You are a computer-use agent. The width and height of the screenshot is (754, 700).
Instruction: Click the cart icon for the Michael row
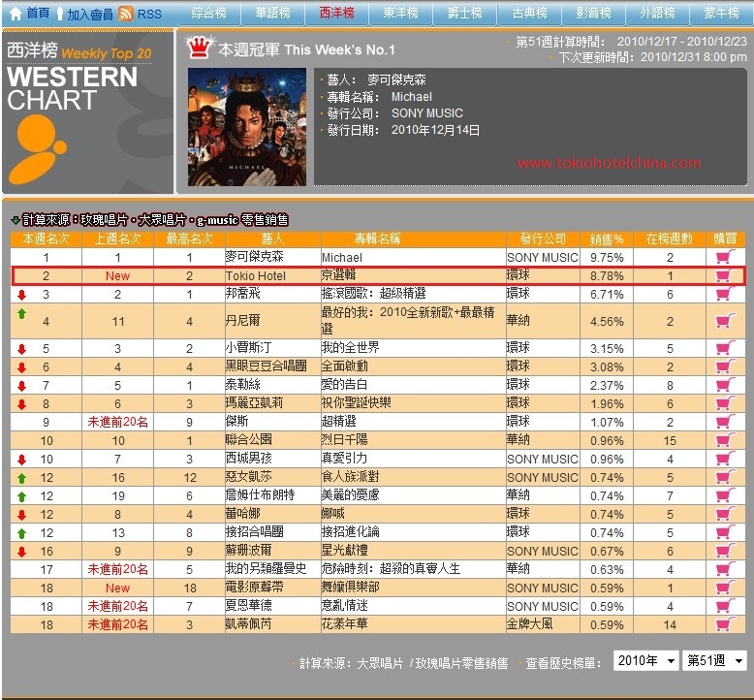[x=725, y=257]
